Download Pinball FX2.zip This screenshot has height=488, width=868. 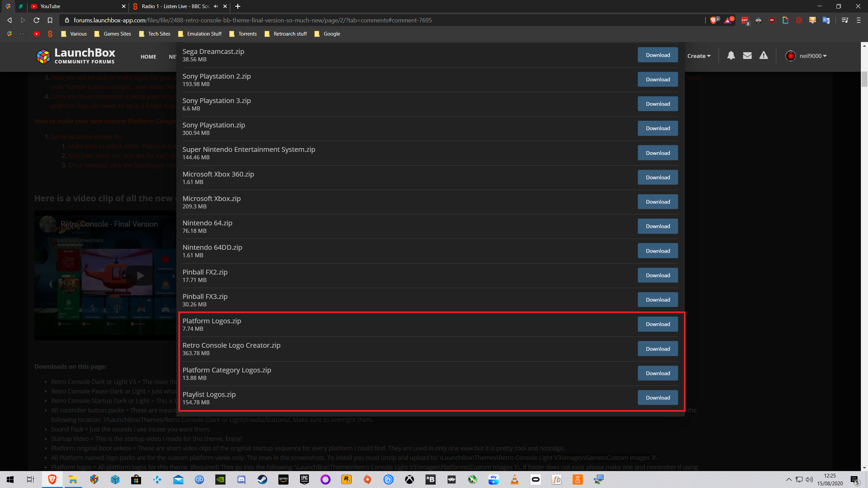[658, 275]
